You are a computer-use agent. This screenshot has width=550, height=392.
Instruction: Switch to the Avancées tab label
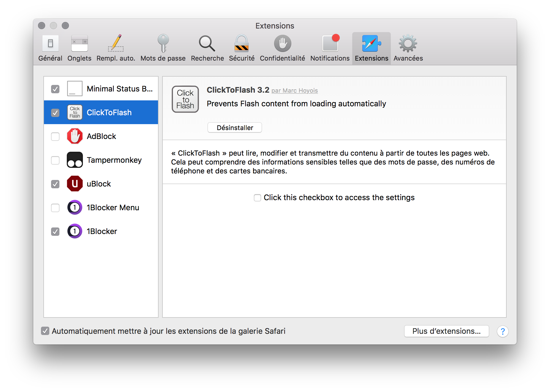click(408, 58)
